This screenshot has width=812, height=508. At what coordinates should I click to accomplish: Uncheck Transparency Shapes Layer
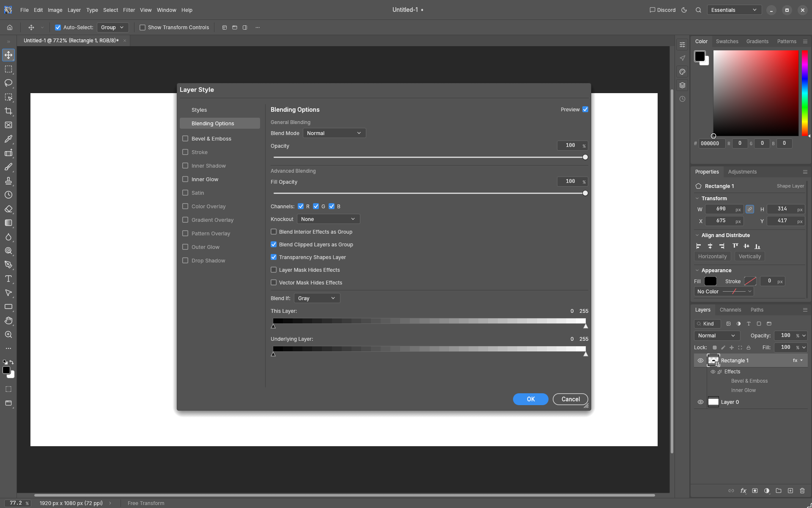(x=274, y=257)
